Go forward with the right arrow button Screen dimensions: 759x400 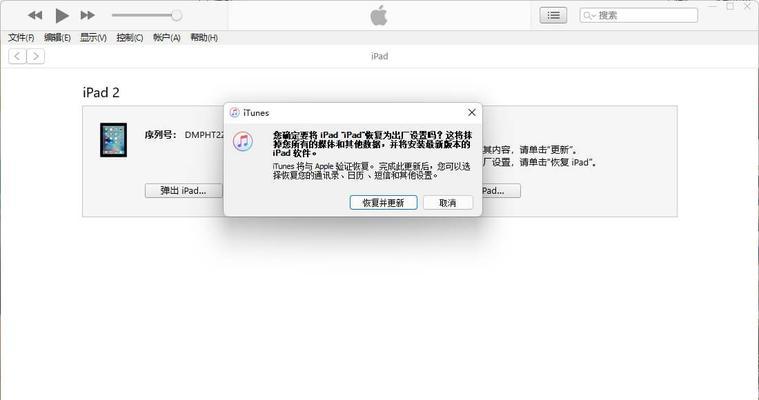(36, 56)
